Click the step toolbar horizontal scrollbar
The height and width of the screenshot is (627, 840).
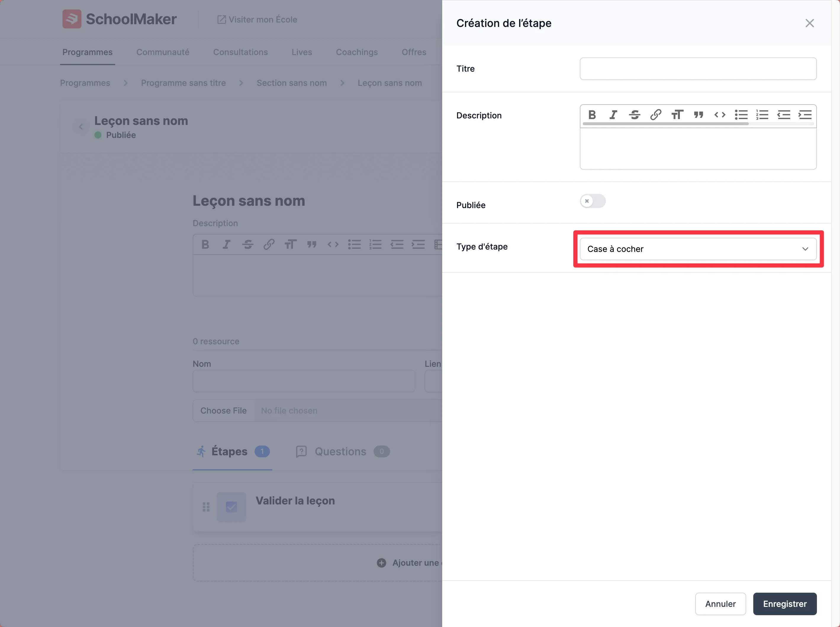tap(665, 124)
